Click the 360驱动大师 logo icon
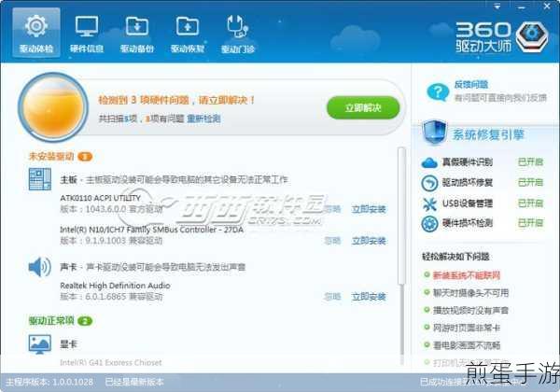 coord(532,36)
